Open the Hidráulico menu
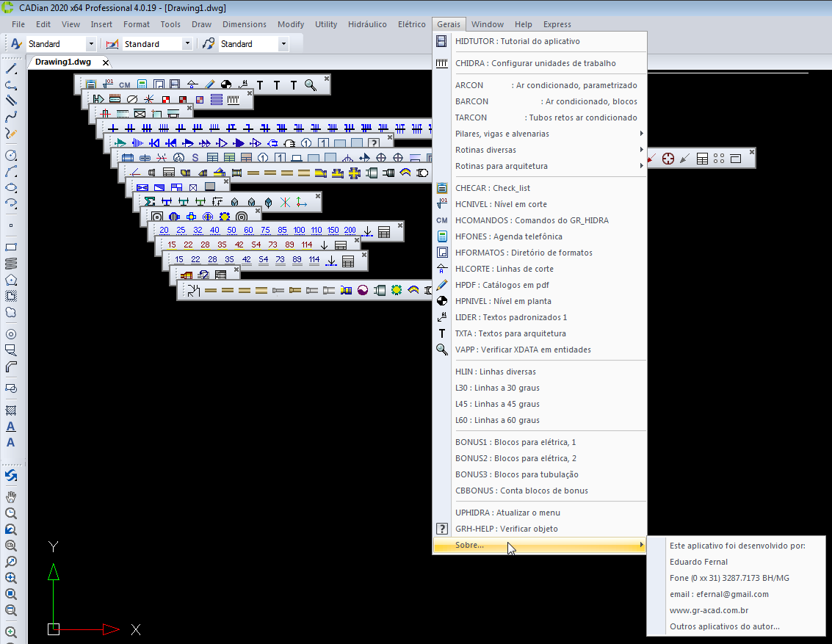Viewport: 832px width, 644px height. (x=367, y=24)
